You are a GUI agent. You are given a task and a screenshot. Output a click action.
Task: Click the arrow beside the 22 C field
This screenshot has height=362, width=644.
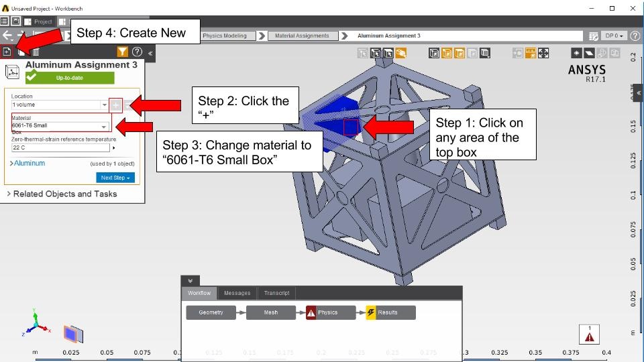point(114,147)
